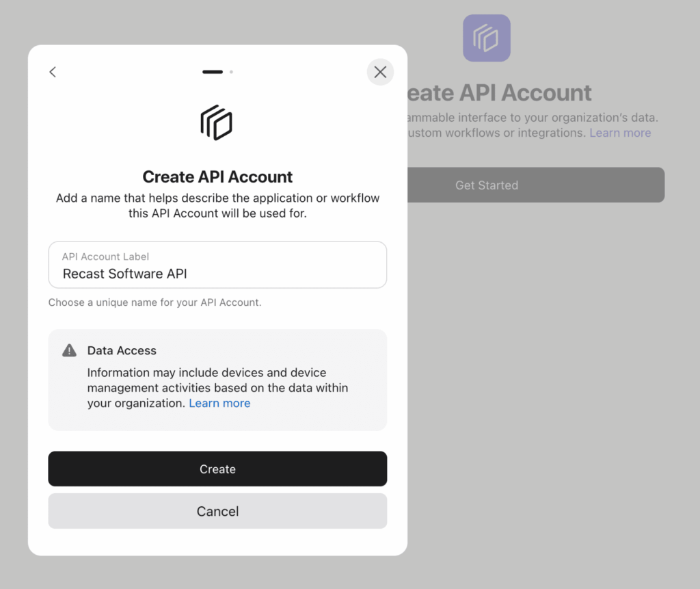Click the Data Access warning triangle icon
This screenshot has height=589, width=700.
click(x=68, y=350)
